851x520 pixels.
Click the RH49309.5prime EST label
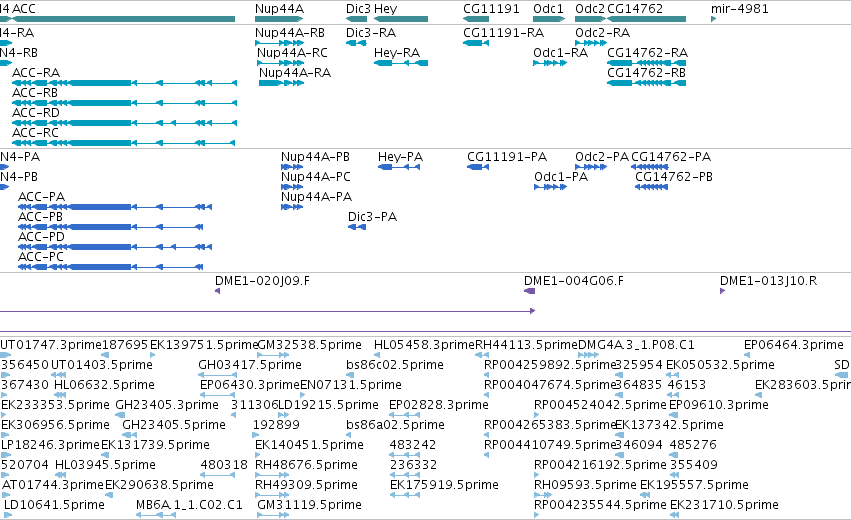[x=306, y=485]
